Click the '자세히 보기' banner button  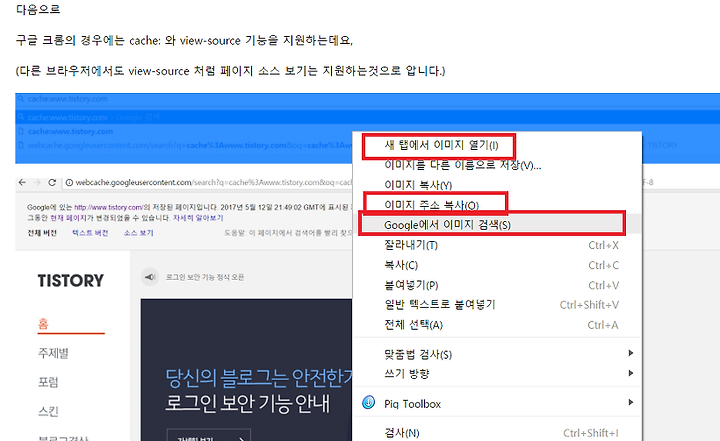click(x=208, y=435)
